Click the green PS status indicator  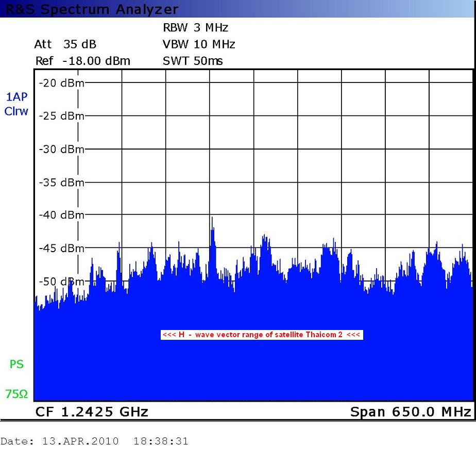16,365
